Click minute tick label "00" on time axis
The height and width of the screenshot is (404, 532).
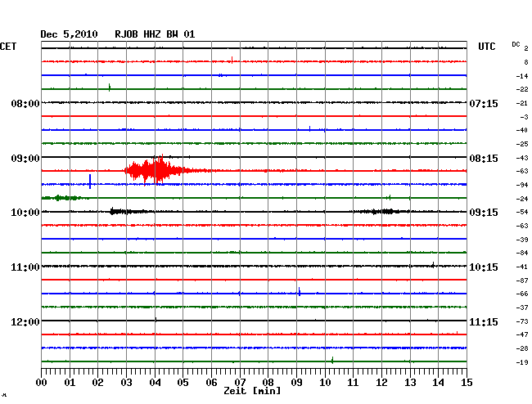tap(42, 382)
